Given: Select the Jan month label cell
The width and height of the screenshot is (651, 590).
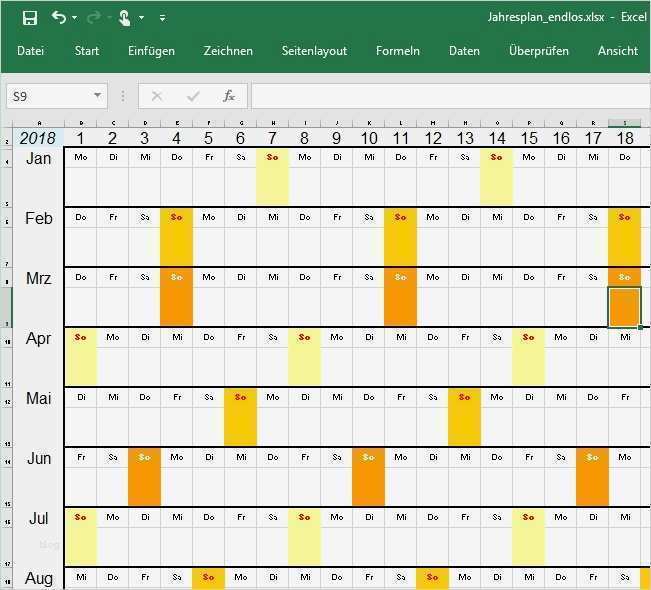Looking at the screenshot, I should [x=39, y=158].
